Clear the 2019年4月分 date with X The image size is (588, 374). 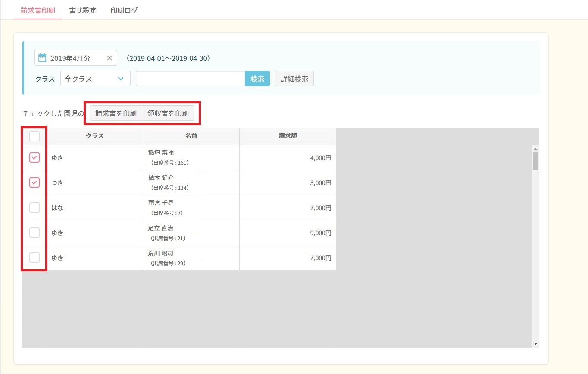109,58
